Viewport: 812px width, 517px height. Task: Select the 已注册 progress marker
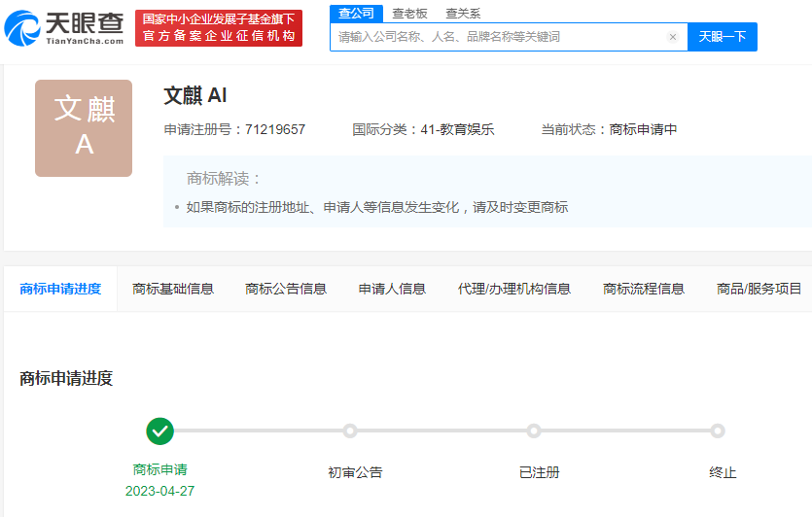[x=534, y=431]
